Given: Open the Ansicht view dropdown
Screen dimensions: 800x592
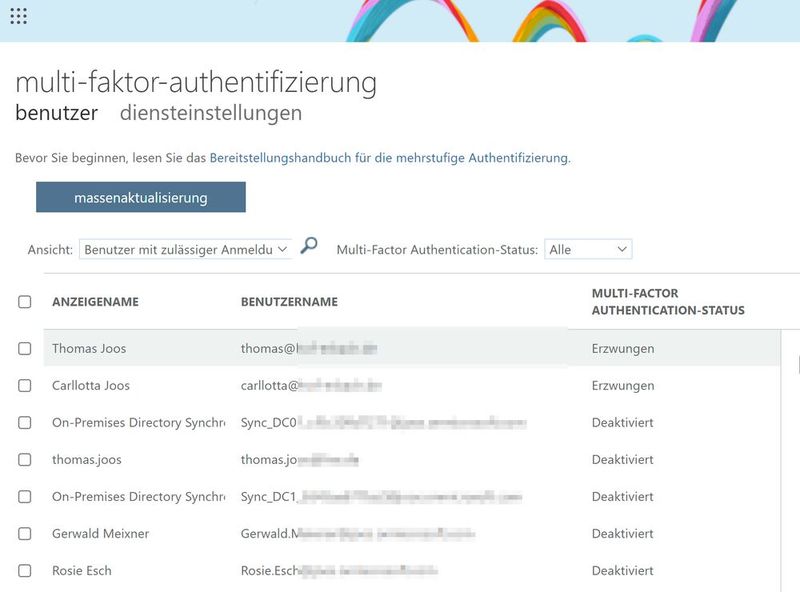Looking at the screenshot, I should 185,250.
